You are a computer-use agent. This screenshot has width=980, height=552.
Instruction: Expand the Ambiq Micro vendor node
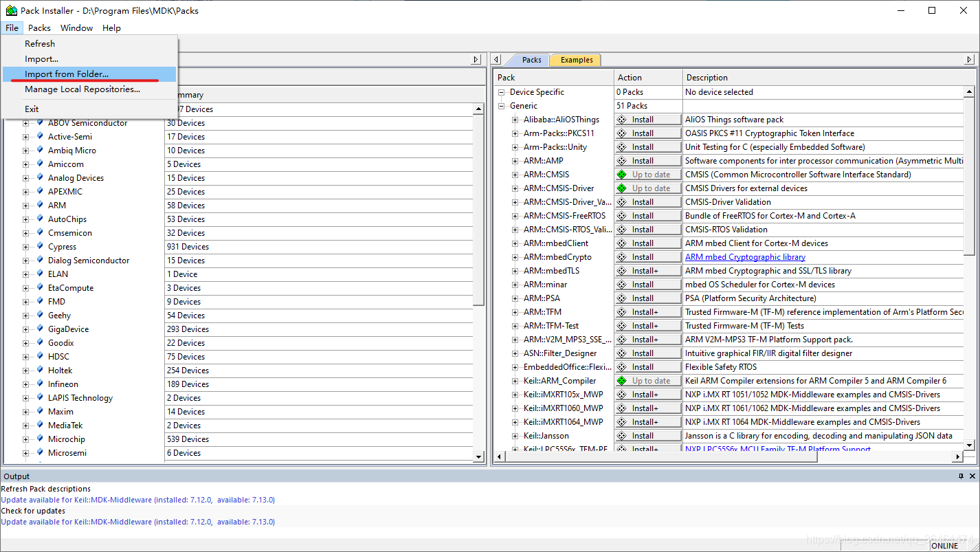click(x=26, y=151)
